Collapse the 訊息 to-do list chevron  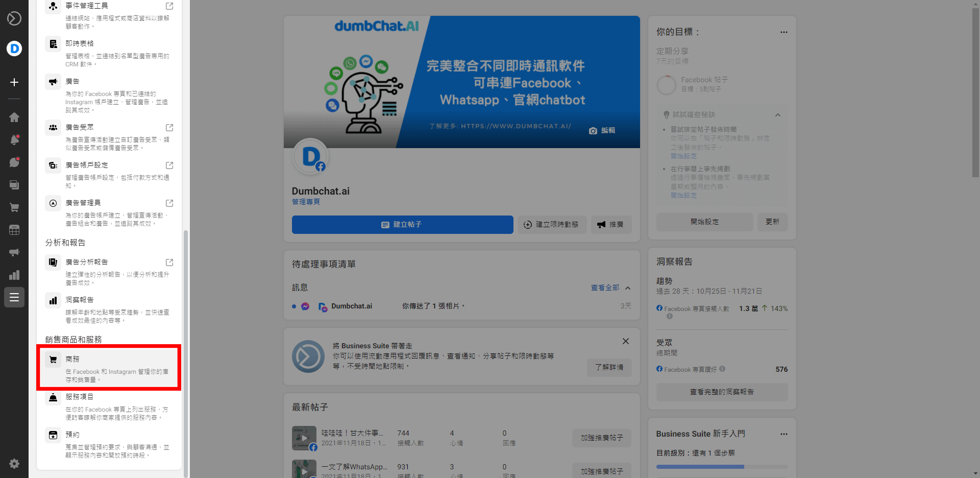pos(628,288)
